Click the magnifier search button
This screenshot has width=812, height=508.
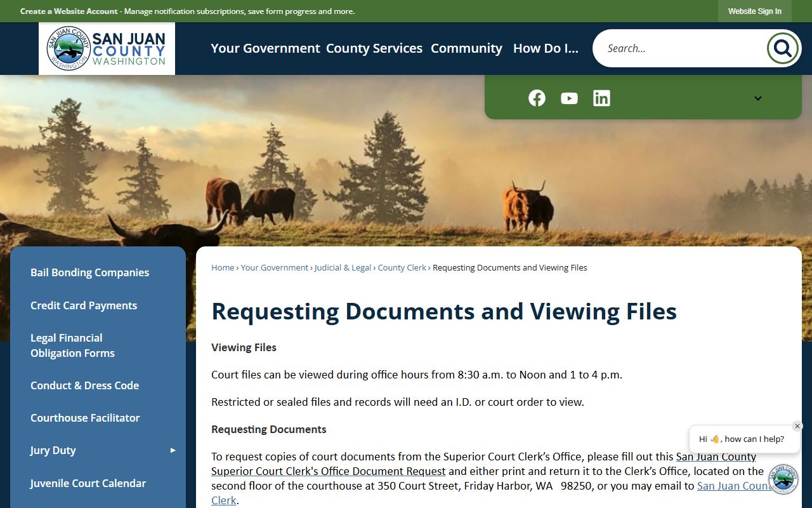pos(782,48)
